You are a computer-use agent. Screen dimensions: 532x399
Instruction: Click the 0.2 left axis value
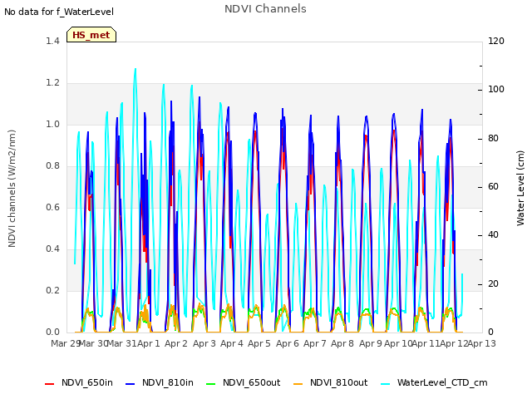[52, 290]
